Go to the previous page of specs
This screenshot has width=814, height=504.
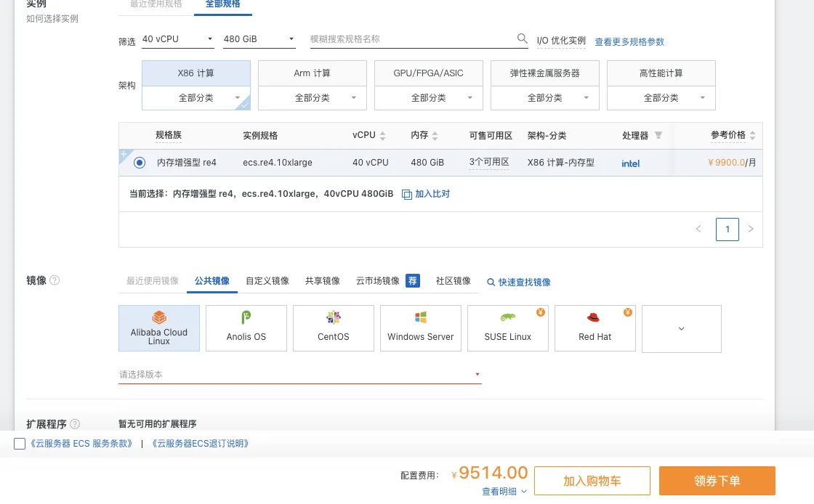coord(698,229)
